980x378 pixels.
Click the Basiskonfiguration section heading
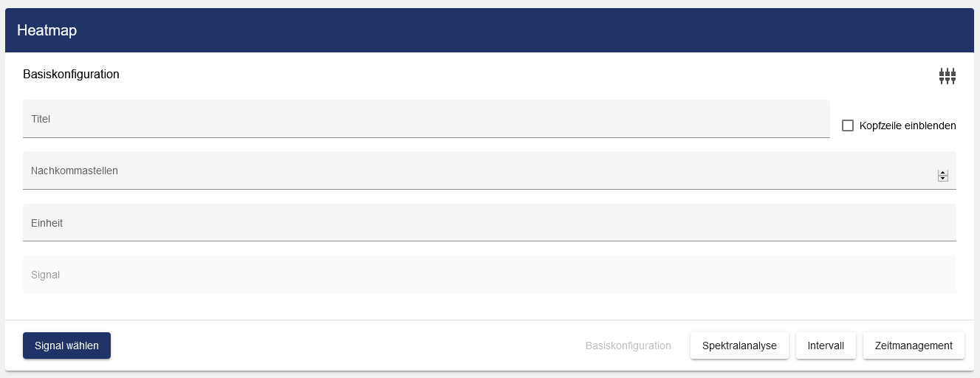71,74
